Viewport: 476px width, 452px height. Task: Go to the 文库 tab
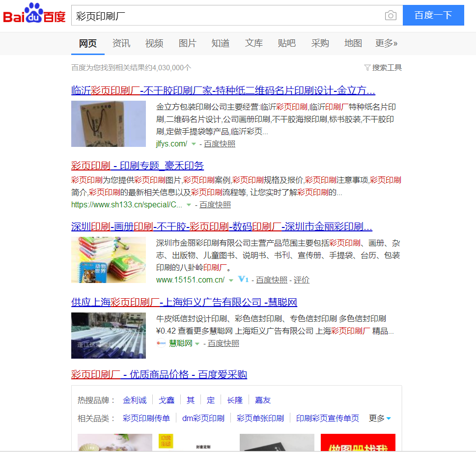pyautogui.click(x=254, y=43)
